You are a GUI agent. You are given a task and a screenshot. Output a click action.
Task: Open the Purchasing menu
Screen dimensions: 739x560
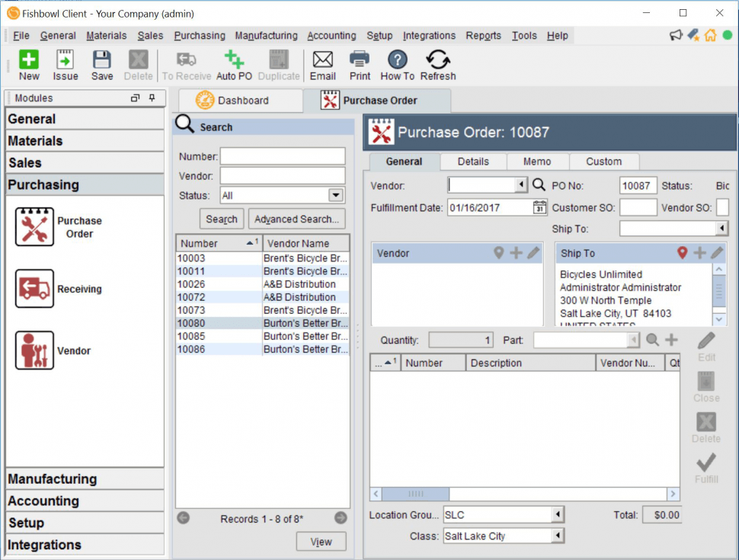(x=200, y=36)
